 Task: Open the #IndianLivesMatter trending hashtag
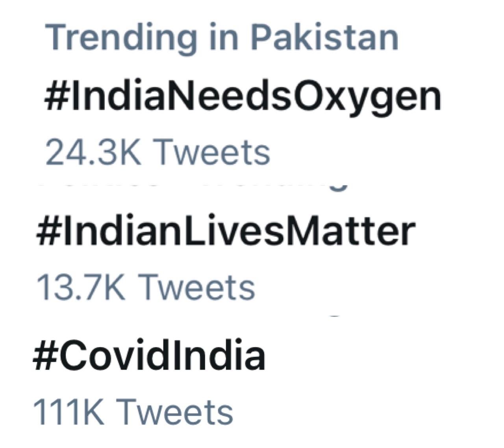pyautogui.click(x=225, y=231)
